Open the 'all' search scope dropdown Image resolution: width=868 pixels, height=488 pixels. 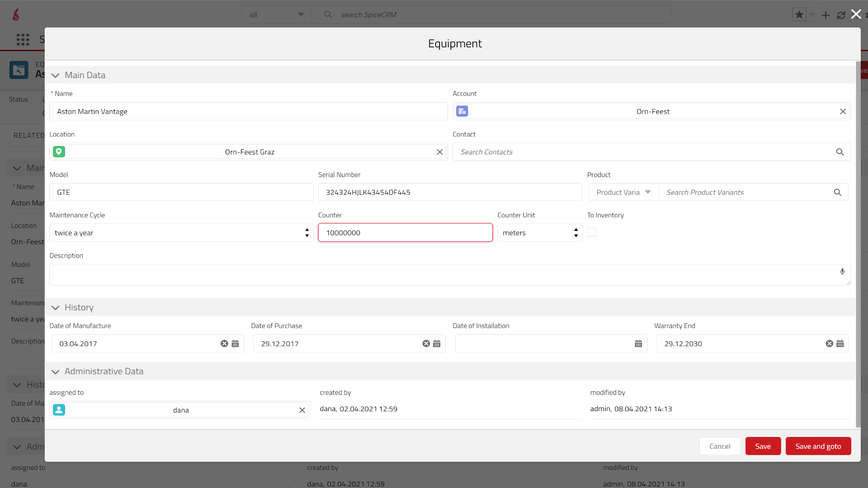(276, 15)
